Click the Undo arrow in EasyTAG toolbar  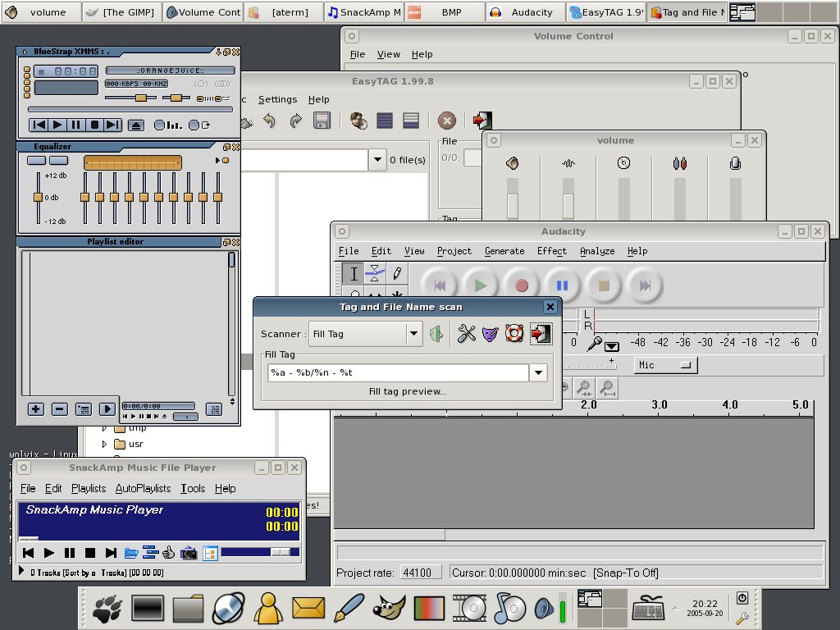coord(269,121)
